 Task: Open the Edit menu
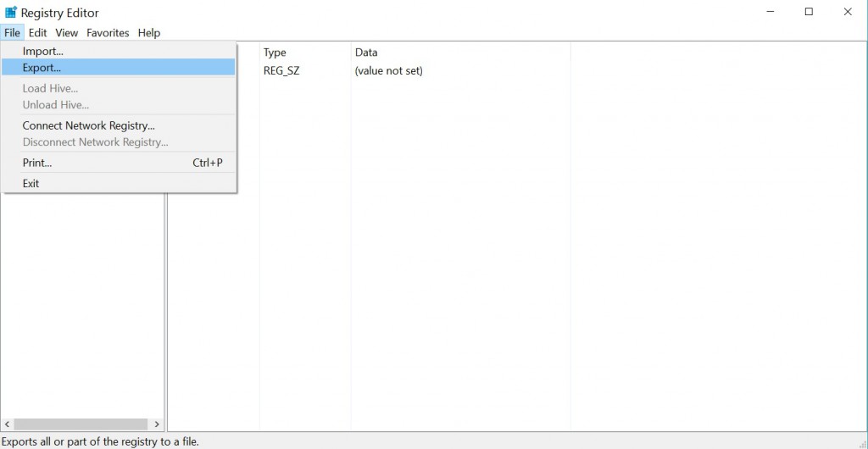[x=37, y=33]
